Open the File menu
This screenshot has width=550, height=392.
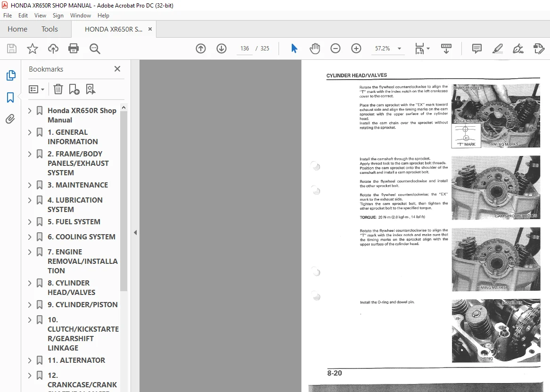(x=8, y=16)
